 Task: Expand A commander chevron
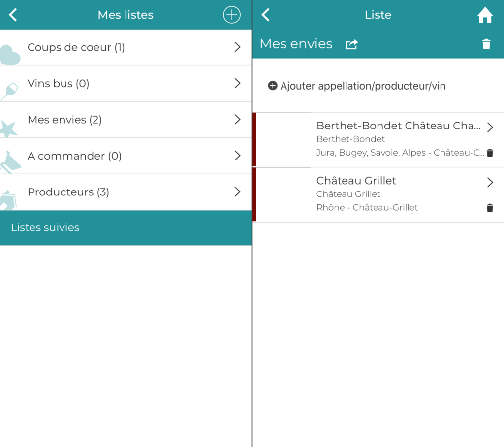237,156
